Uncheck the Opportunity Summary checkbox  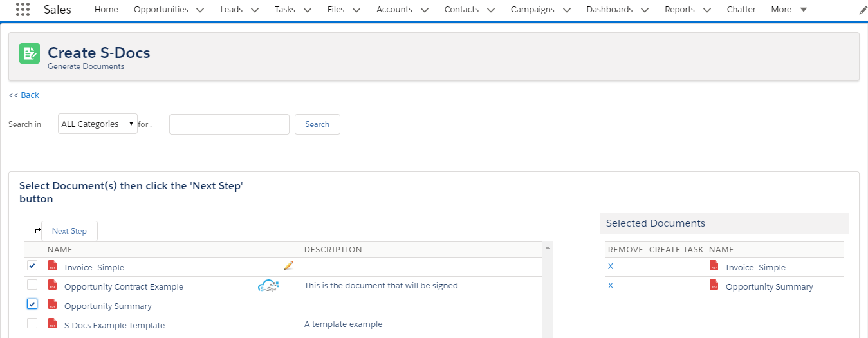click(32, 304)
